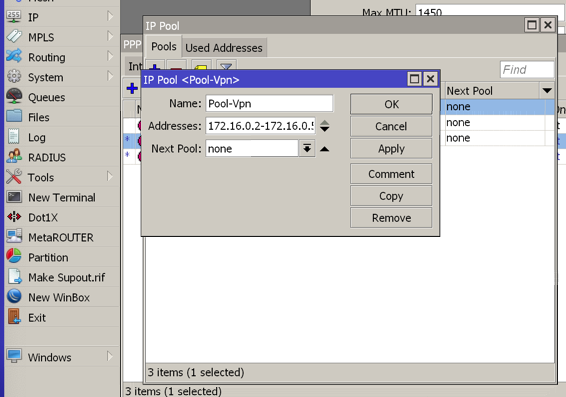This screenshot has width=566, height=397.
Task: Click the Make Supout.rif icon
Action: [x=14, y=277]
